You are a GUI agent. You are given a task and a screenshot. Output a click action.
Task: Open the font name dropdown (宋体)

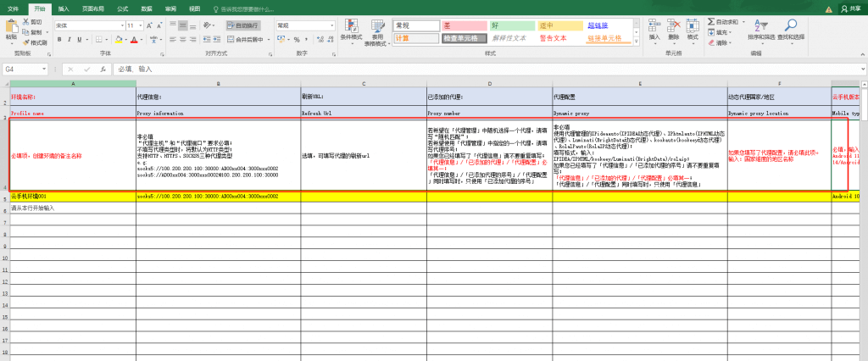pyautogui.click(x=122, y=25)
